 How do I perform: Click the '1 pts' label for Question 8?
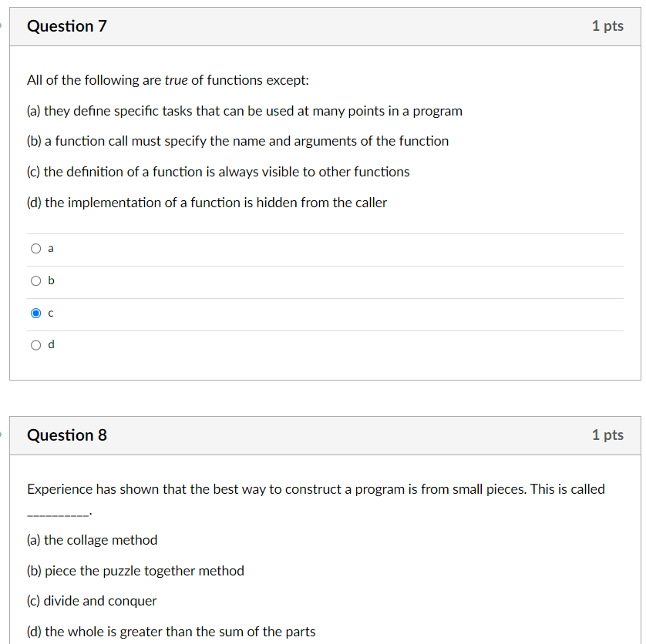608,434
